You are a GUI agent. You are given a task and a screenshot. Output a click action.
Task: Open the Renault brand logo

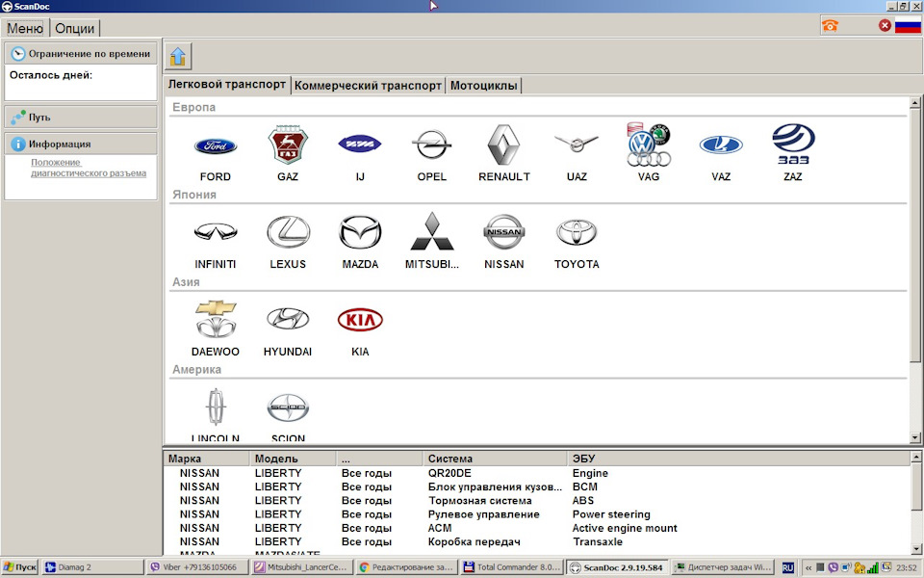click(x=503, y=144)
